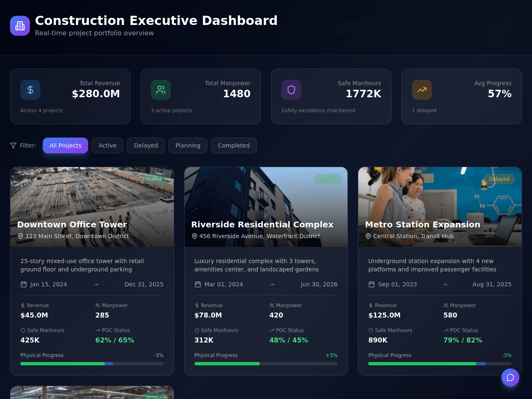The width and height of the screenshot is (532, 399).
Task: Click the trending arrow Avg Progress icon
Action: point(422,90)
